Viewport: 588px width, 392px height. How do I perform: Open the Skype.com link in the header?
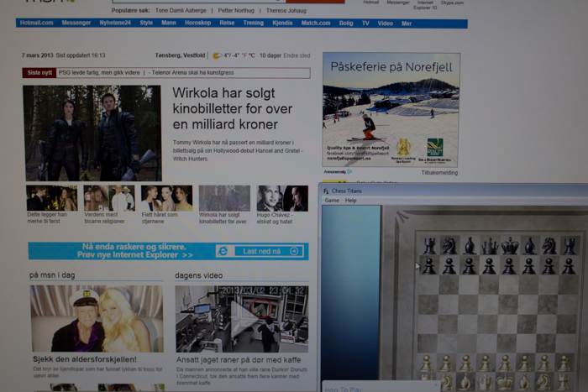coord(452,3)
